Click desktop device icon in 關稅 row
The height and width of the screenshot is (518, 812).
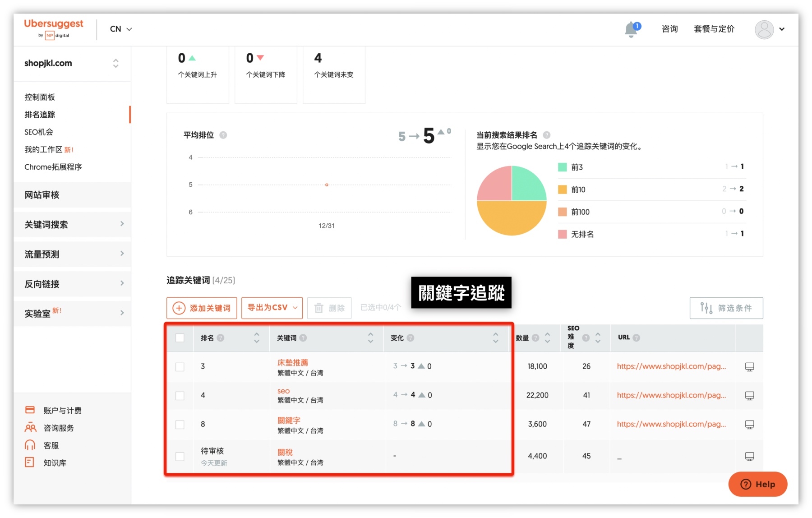click(x=749, y=457)
